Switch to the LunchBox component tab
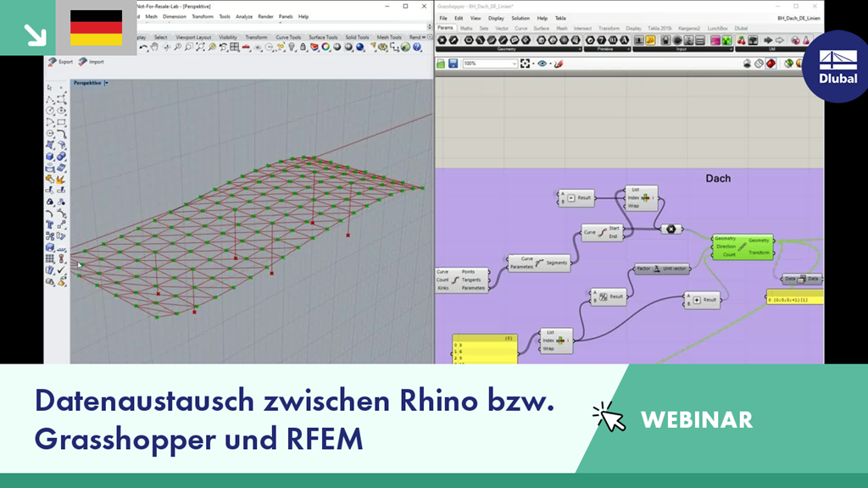 point(717,28)
